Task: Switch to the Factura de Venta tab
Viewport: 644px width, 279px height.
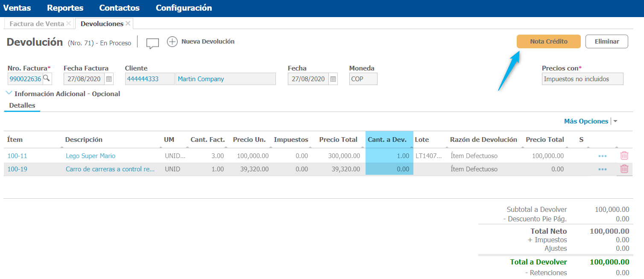Action: [37, 24]
